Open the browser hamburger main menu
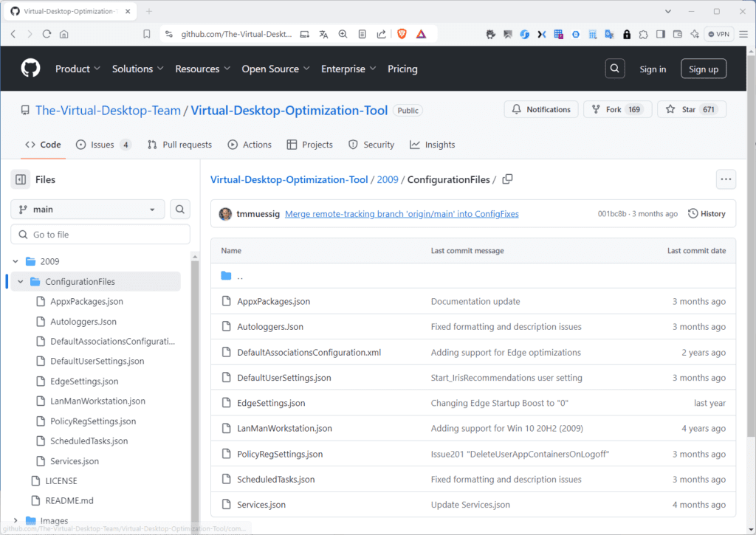Viewport: 756px width, 535px height. pyautogui.click(x=743, y=34)
